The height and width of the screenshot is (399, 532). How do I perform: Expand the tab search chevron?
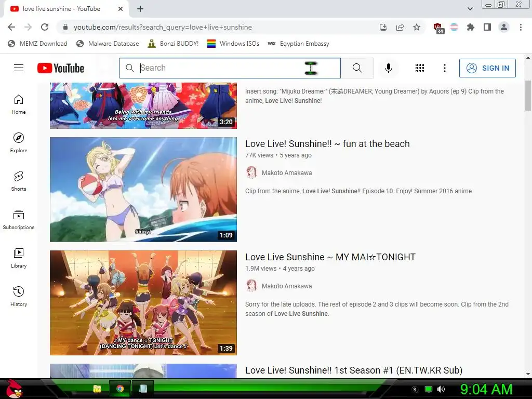[x=470, y=9]
